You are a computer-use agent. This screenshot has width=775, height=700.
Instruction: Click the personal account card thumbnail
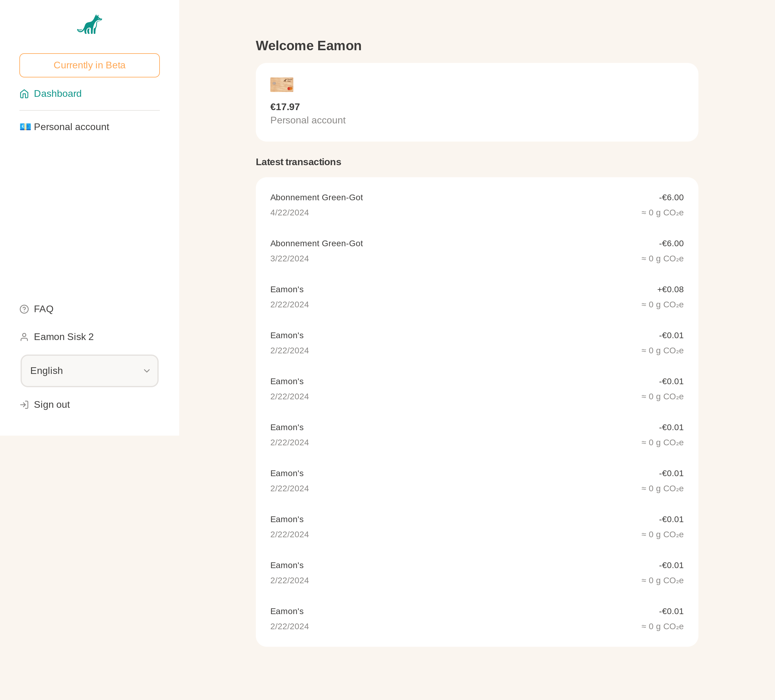[282, 85]
